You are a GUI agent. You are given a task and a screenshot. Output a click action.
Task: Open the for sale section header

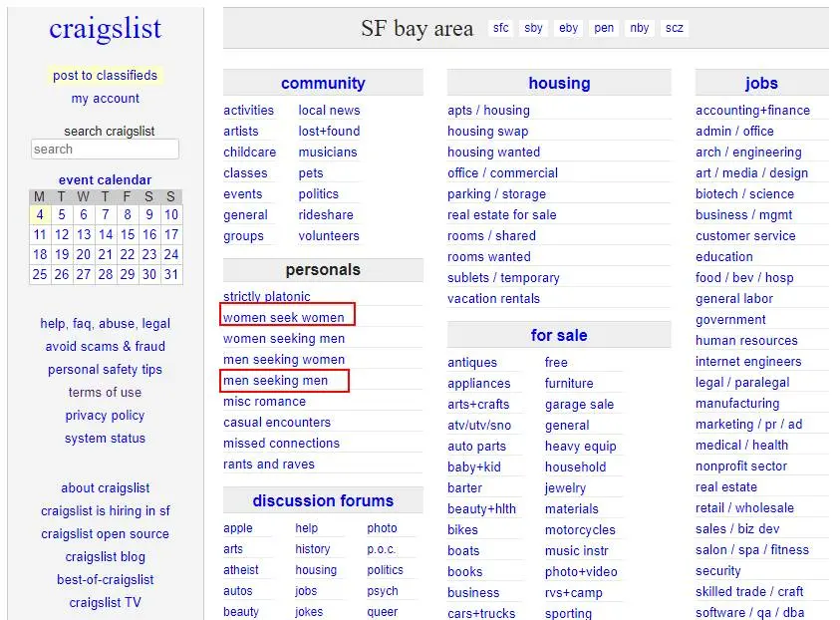point(559,336)
